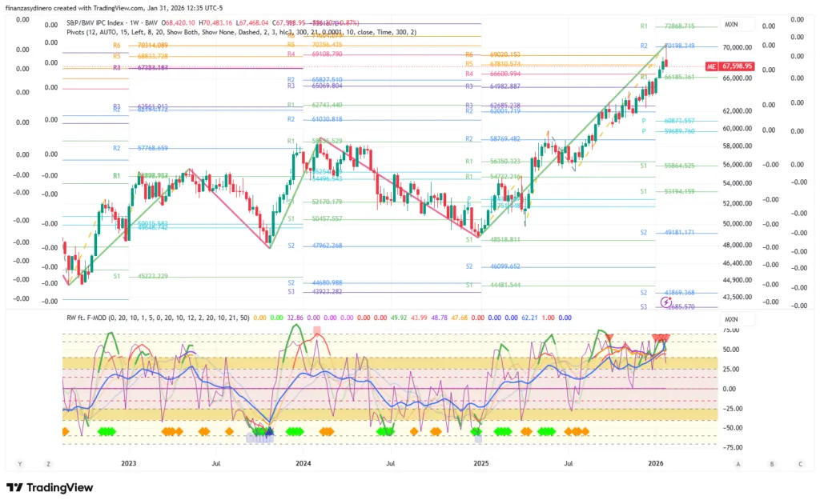Image resolution: width=820 pixels, height=504 pixels.
Task: Click the A scale letter at bottom right
Action: (x=738, y=463)
